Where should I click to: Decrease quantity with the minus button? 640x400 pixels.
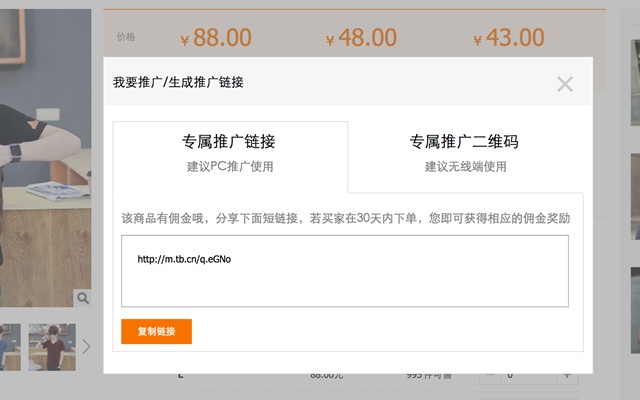(x=490, y=376)
